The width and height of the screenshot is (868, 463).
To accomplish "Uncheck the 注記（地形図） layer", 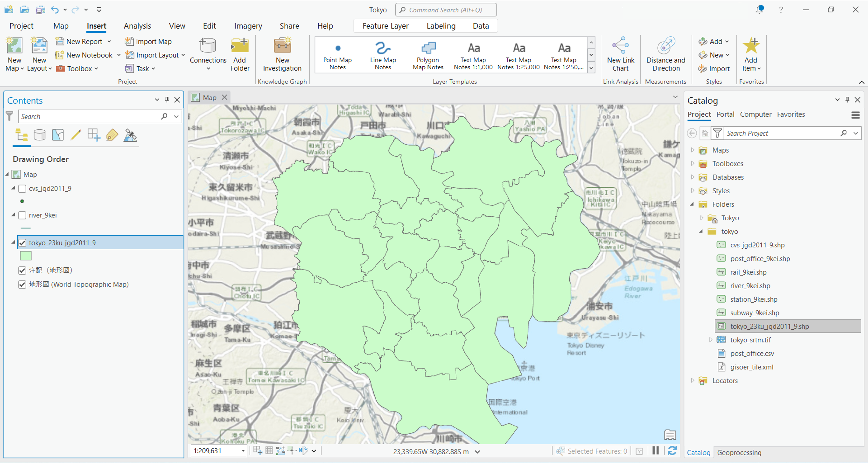I will tap(22, 270).
